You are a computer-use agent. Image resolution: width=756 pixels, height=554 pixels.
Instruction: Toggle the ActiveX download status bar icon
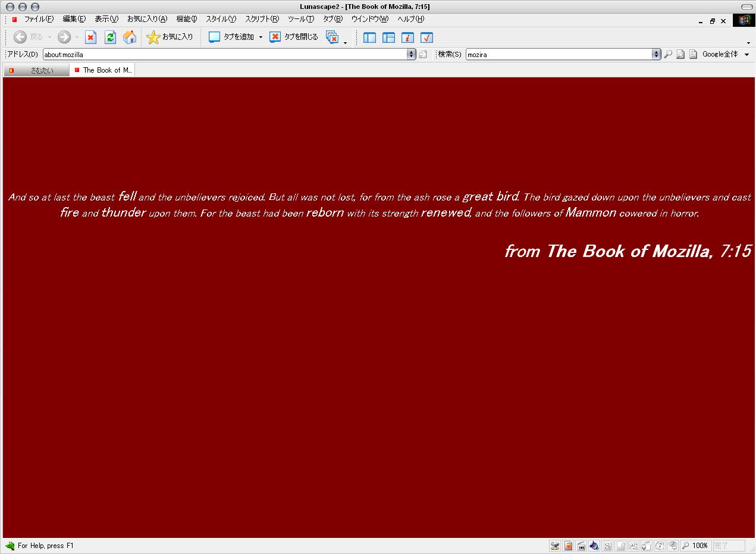[633, 546]
